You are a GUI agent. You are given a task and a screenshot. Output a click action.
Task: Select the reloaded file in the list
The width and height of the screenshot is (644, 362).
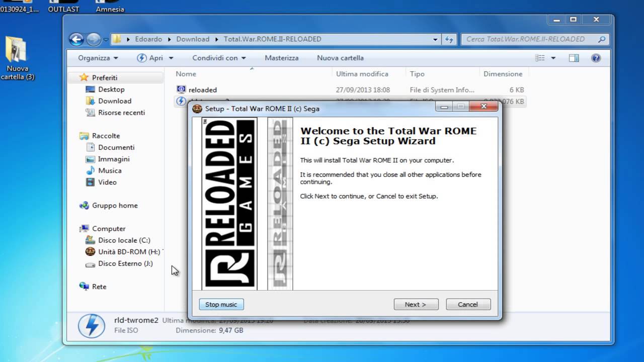click(203, 90)
